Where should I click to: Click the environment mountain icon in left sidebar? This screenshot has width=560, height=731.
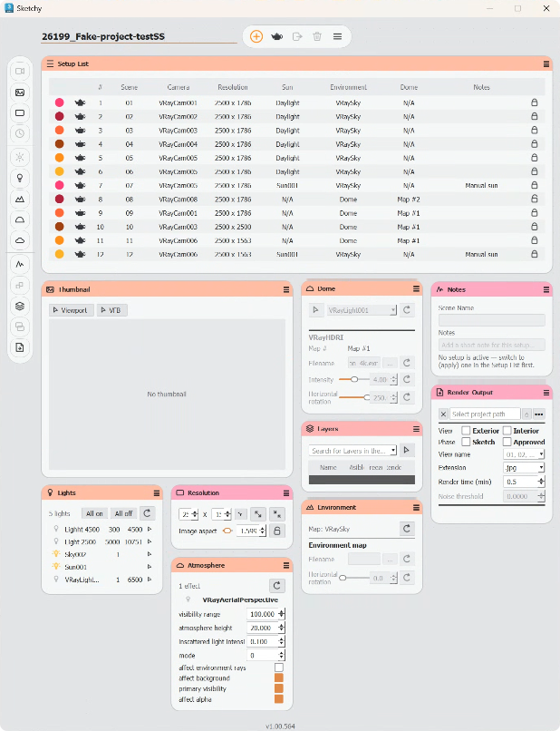pos(20,199)
